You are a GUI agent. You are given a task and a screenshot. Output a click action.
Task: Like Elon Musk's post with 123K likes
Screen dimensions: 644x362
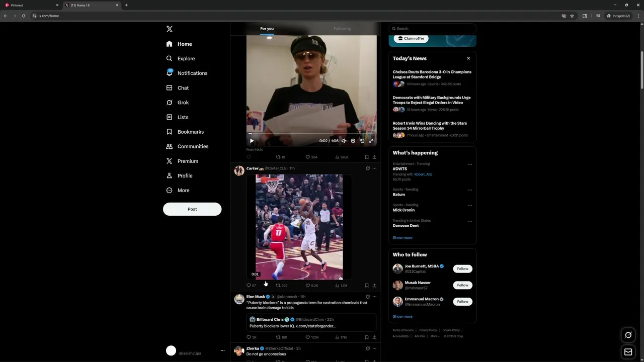(312, 337)
